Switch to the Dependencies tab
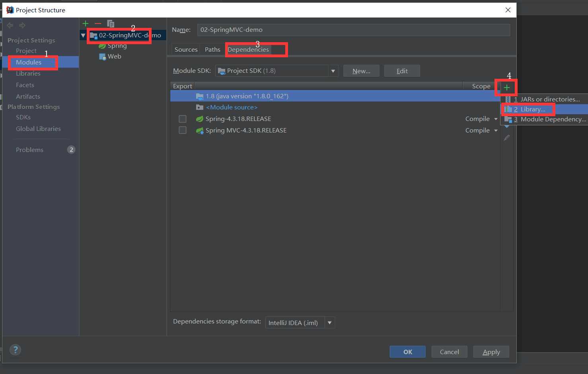588x374 pixels. click(x=248, y=50)
